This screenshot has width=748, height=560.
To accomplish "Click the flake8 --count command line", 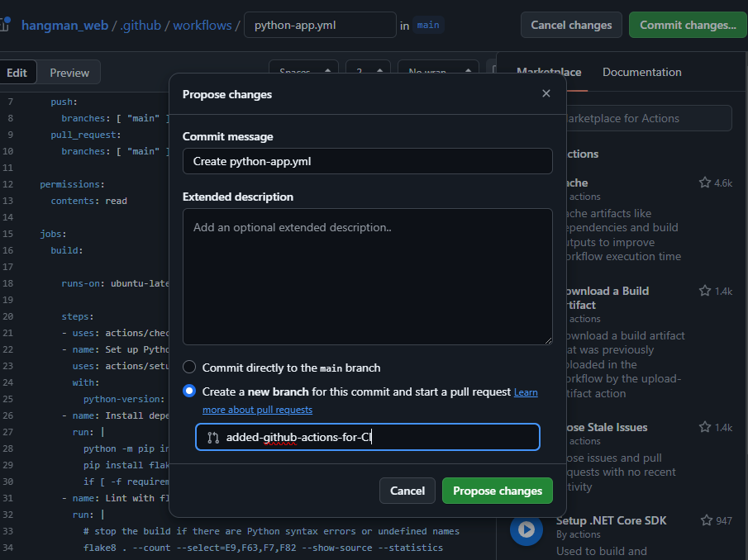I will click(264, 548).
